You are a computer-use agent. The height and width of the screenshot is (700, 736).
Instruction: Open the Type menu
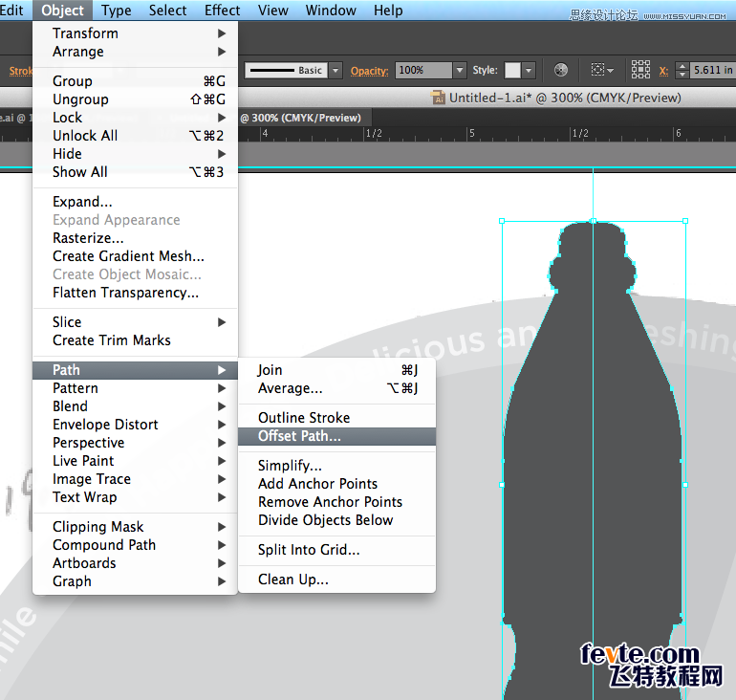pos(117,11)
